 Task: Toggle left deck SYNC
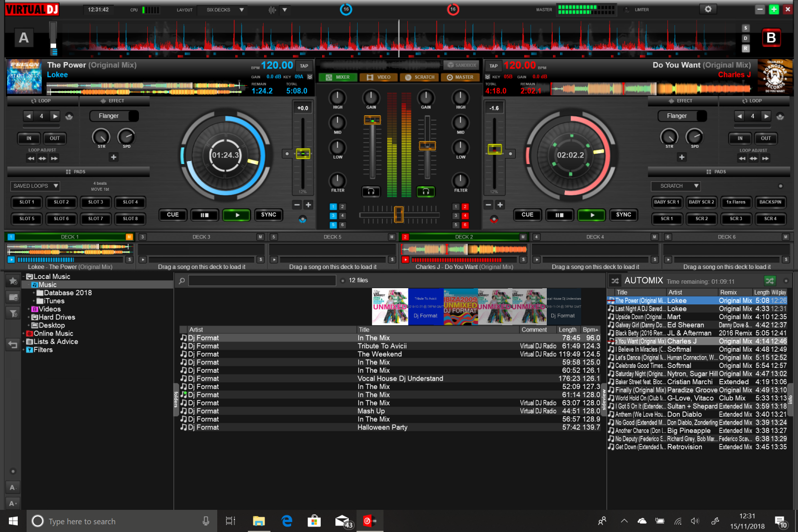tap(268, 215)
